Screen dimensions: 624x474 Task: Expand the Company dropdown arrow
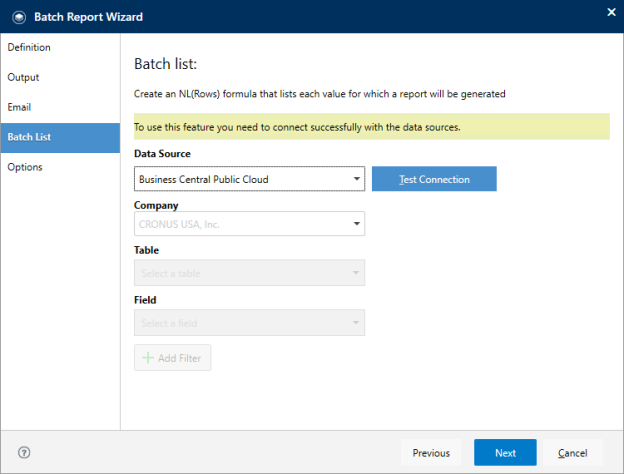pos(357,224)
